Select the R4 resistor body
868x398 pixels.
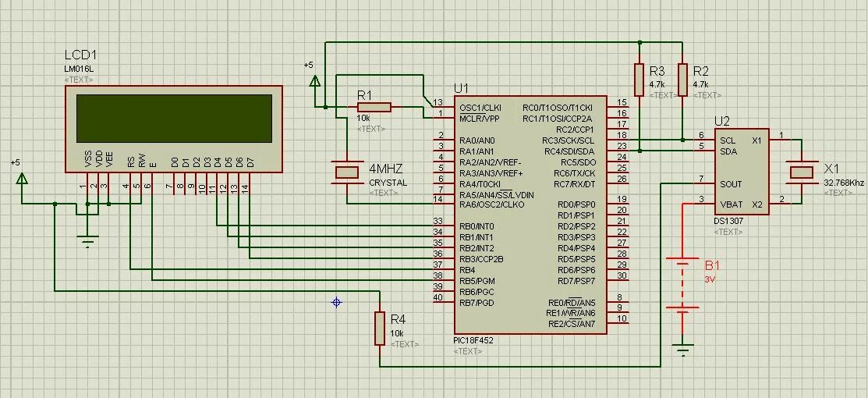[x=380, y=329]
